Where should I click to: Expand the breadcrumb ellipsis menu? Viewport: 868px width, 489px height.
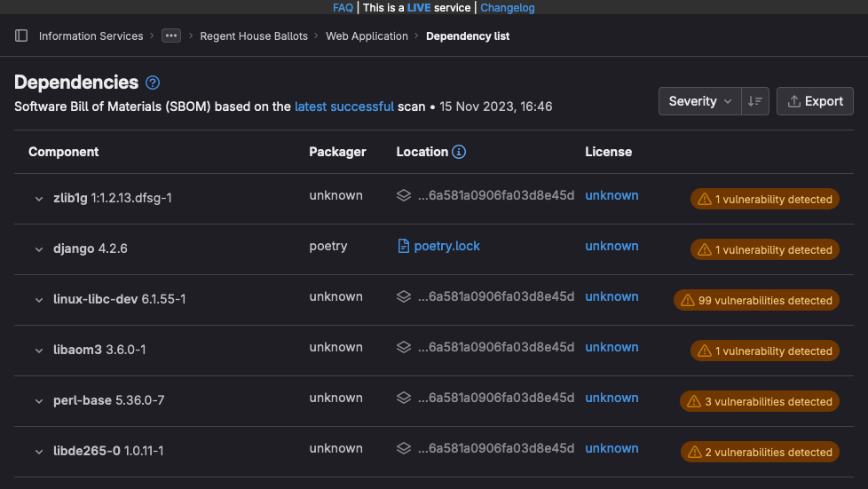coord(171,36)
